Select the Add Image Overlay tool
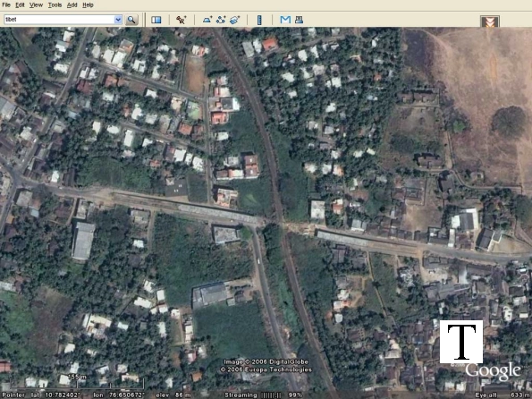Image resolution: width=532 pixels, height=399 pixels. [x=234, y=20]
